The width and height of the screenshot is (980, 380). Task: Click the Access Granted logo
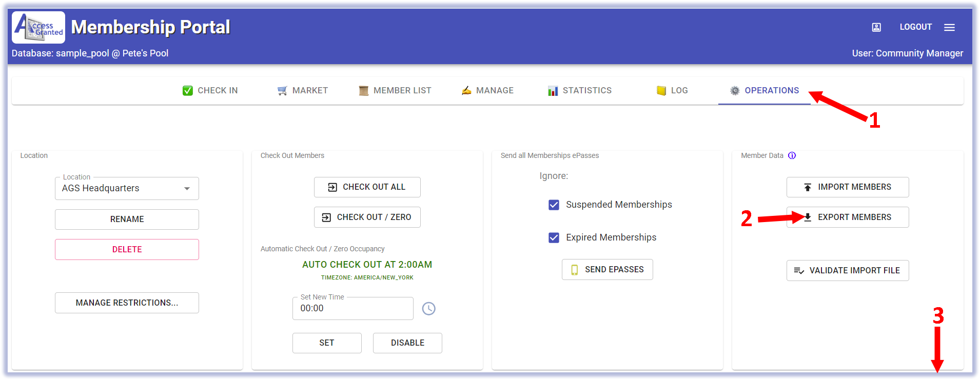[x=38, y=27]
